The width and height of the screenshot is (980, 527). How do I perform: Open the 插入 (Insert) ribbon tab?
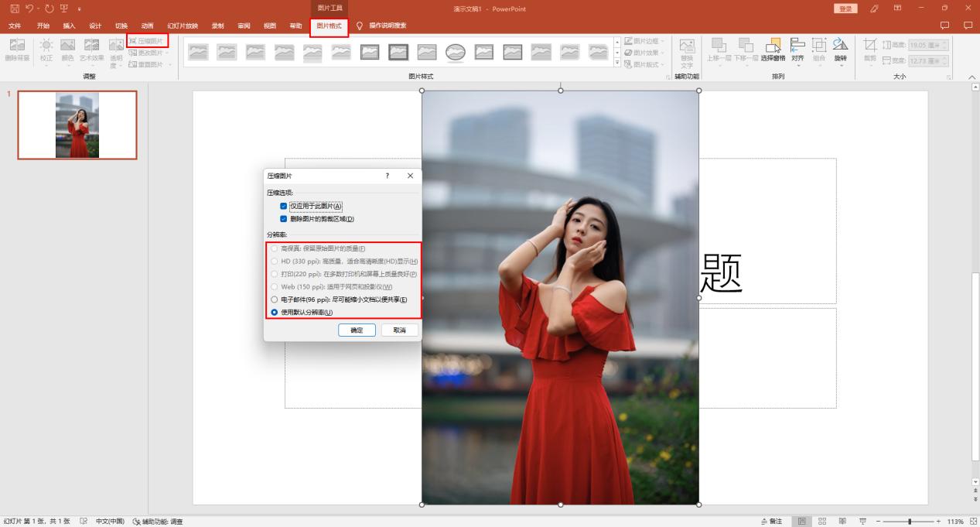pos(69,26)
